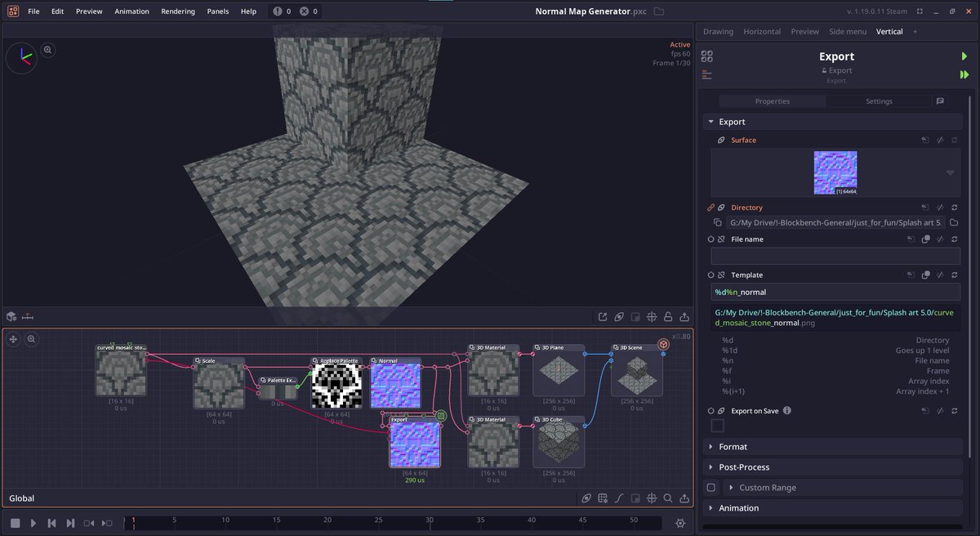Click the info icon beside Export on Save
This screenshot has height=536, width=980.
pyautogui.click(x=786, y=411)
